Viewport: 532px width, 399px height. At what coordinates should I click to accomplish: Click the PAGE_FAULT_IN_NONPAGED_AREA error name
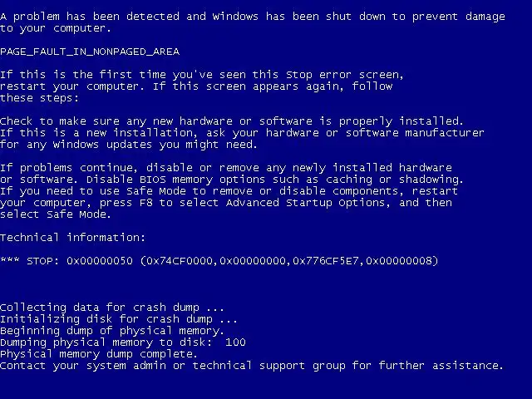tap(90, 52)
